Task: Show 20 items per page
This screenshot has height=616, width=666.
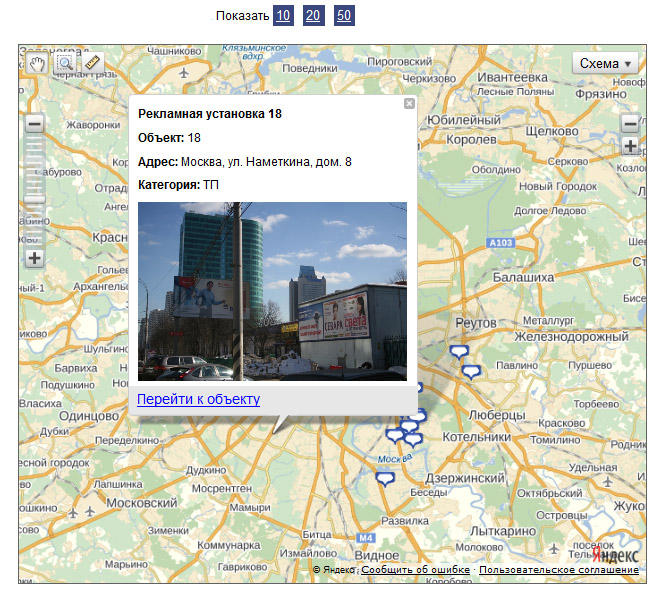Action: [313, 16]
